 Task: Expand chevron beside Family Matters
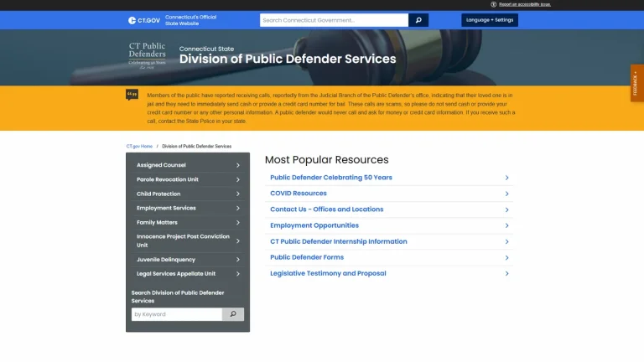pyautogui.click(x=238, y=222)
